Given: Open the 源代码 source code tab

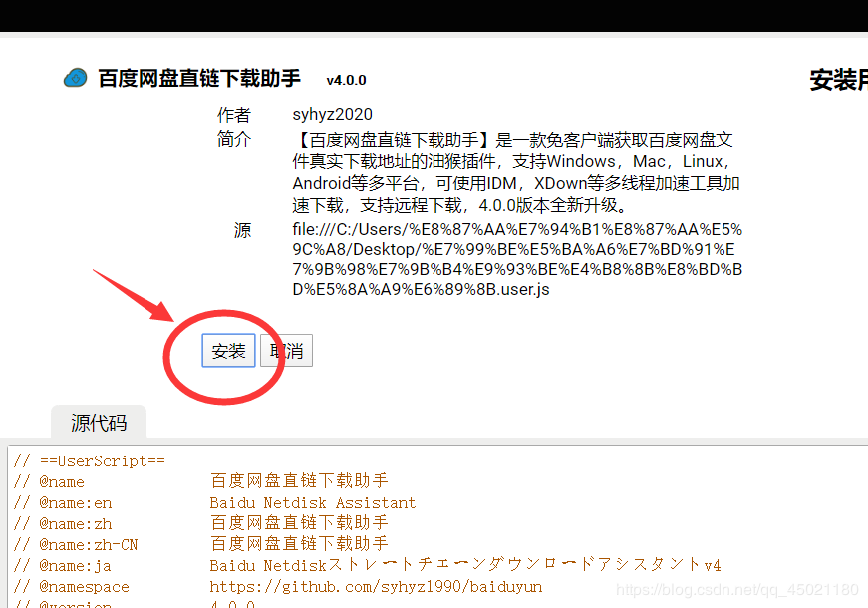Looking at the screenshot, I should click(99, 423).
